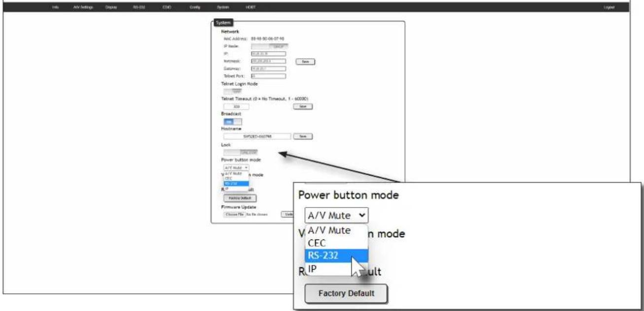Click the System item in the top navigation
This screenshot has height=311, width=644.
coord(222,8)
